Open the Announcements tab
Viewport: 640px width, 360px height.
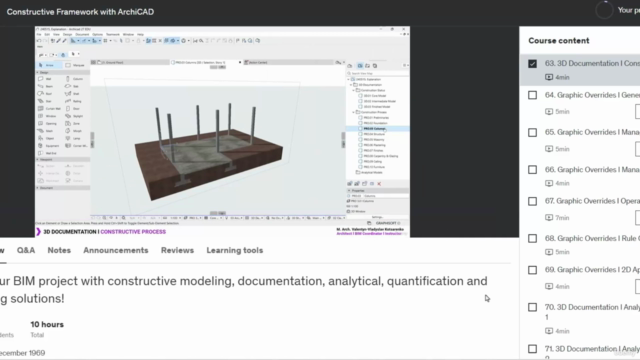[x=116, y=250]
